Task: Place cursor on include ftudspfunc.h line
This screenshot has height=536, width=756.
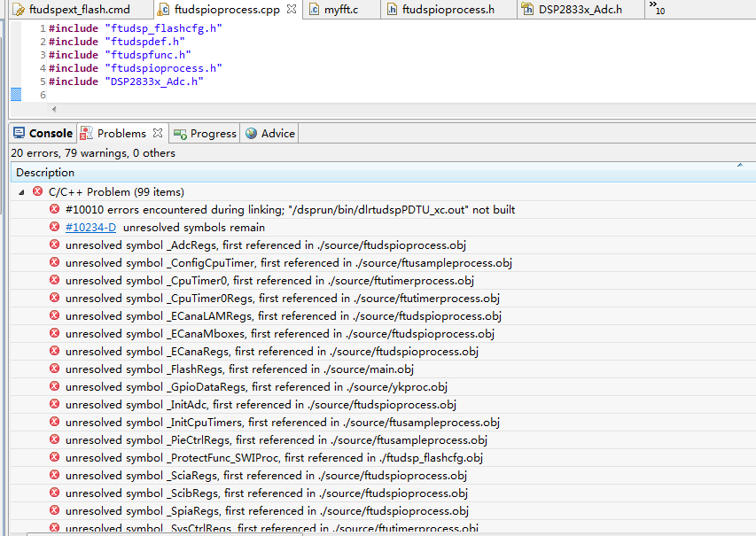Action: tap(120, 55)
